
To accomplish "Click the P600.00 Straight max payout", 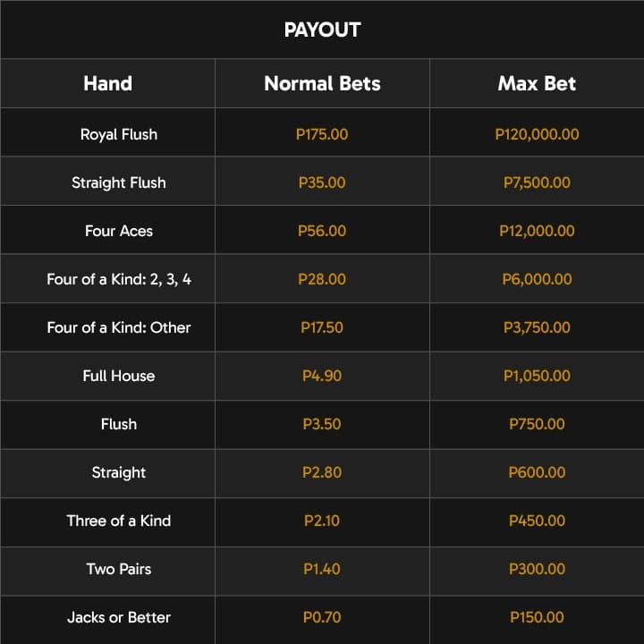I will pyautogui.click(x=537, y=472).
